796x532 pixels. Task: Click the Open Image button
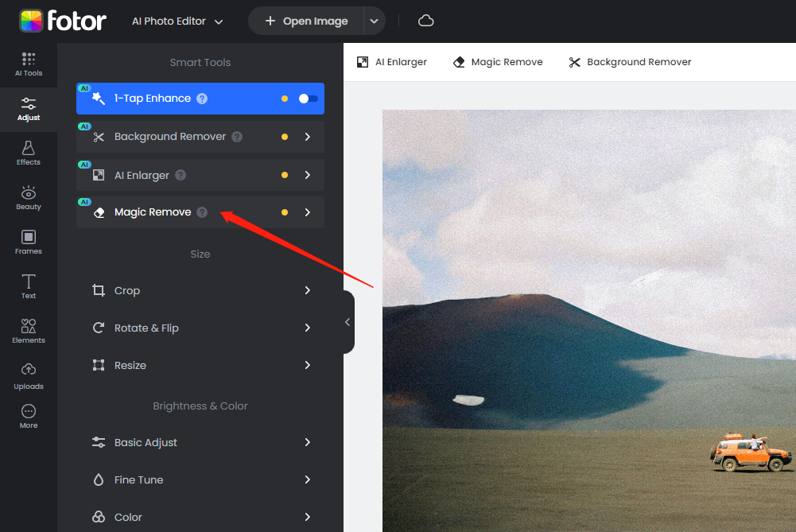[306, 21]
